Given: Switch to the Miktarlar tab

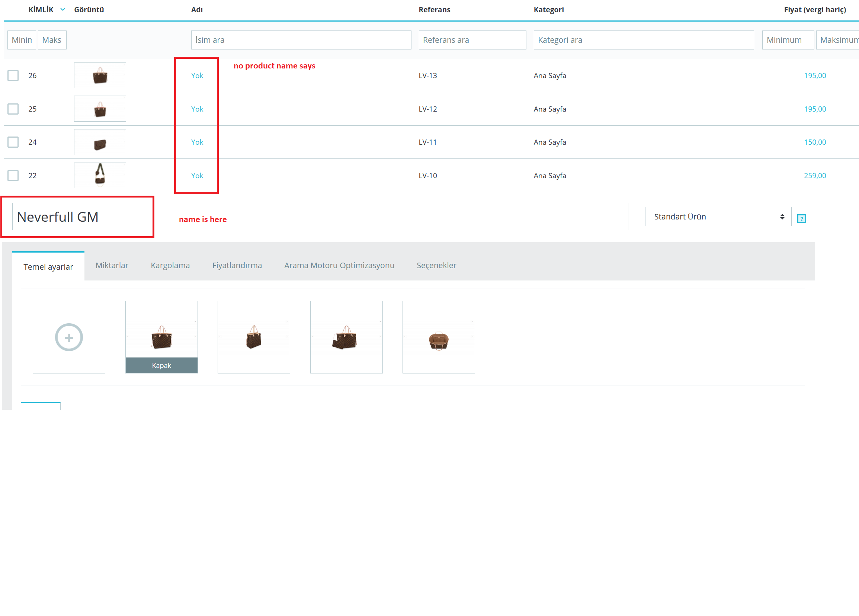Looking at the screenshot, I should [x=112, y=265].
